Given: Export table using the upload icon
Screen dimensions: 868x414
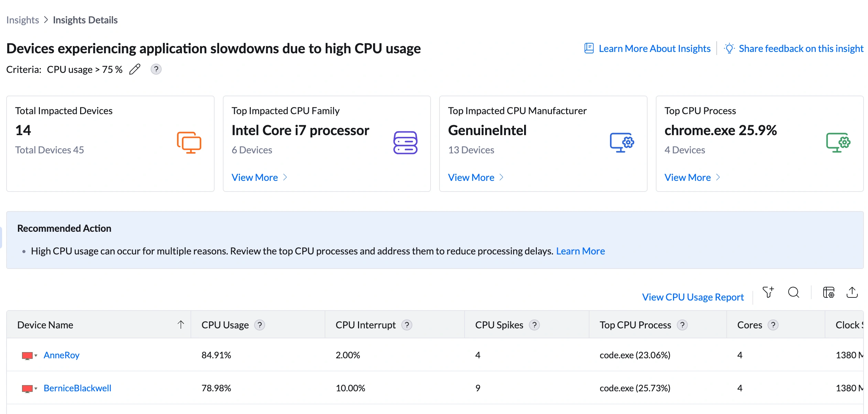Looking at the screenshot, I should [852, 292].
